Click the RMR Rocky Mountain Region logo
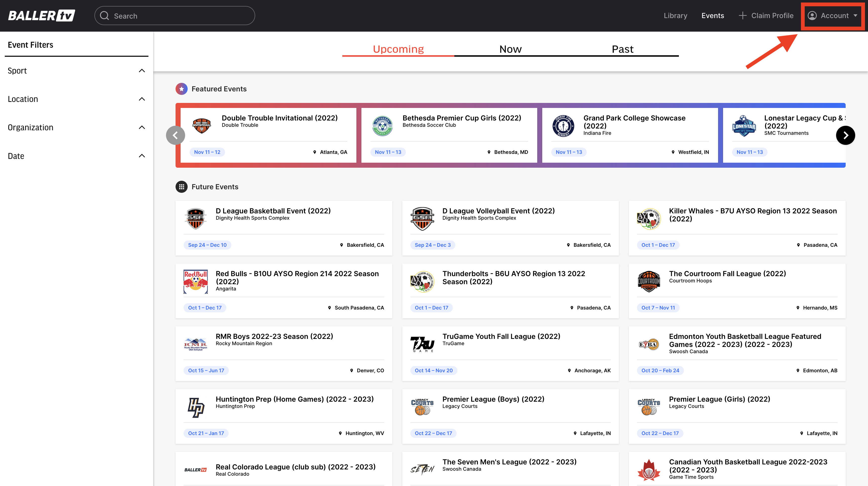Image resolution: width=868 pixels, height=486 pixels. (196, 344)
